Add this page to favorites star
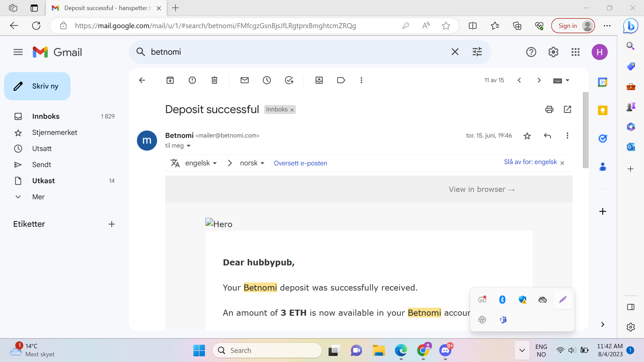644x362 pixels. [446, 26]
